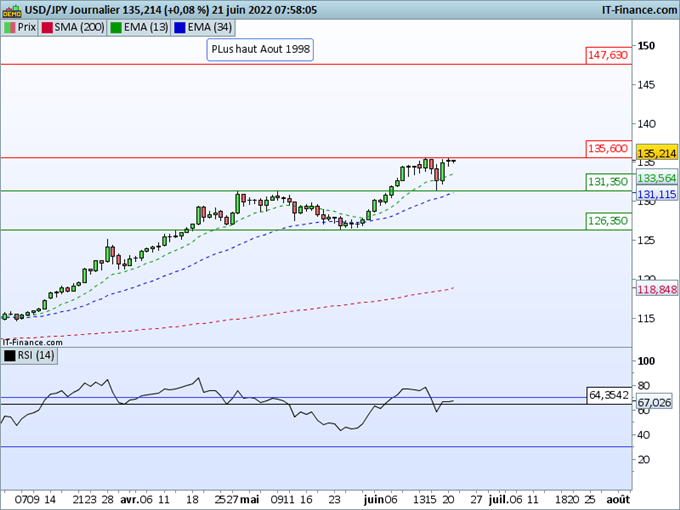Click the current price tag 135,214

tap(657, 153)
